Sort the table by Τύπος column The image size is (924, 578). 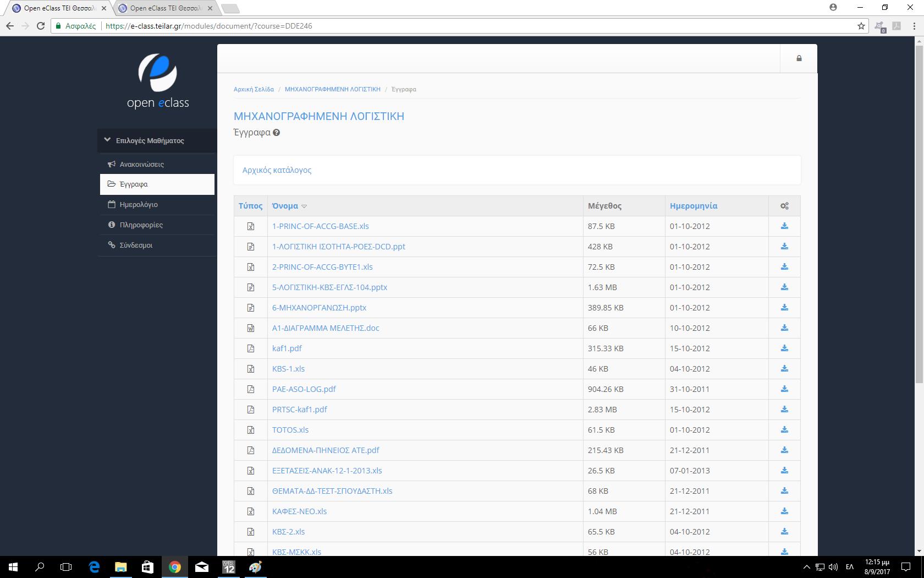pyautogui.click(x=250, y=206)
